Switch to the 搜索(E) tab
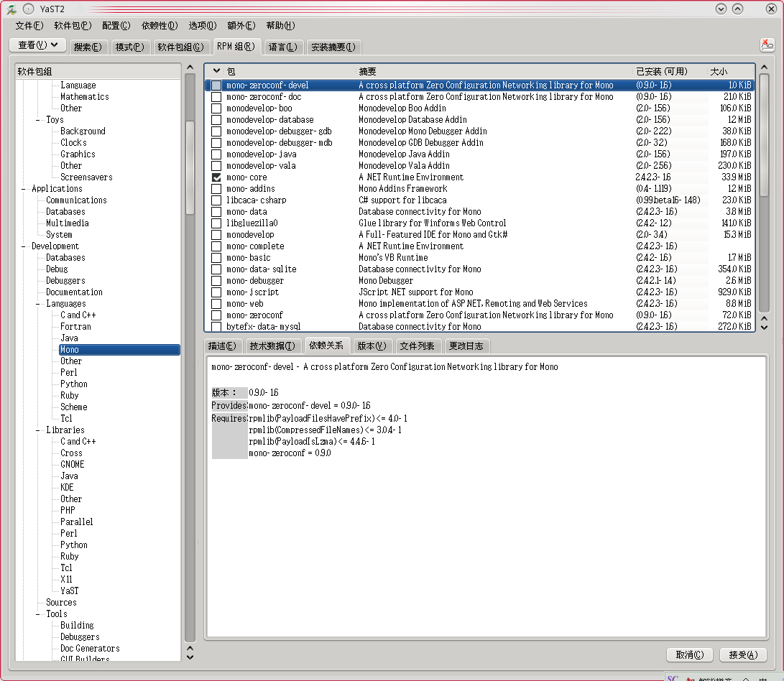The width and height of the screenshot is (784, 681). click(x=88, y=47)
